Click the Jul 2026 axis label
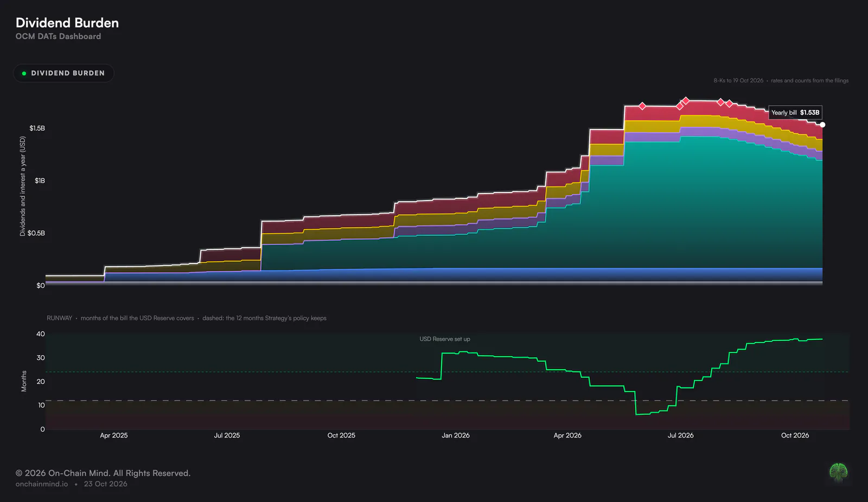 point(681,435)
